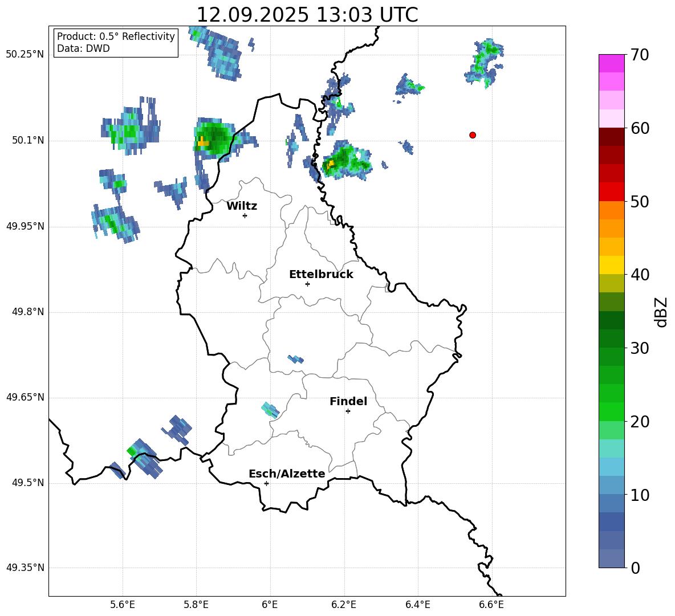675x616 pixels.
Task: Click the dBZ colorbar axis label
Action: pos(661,312)
